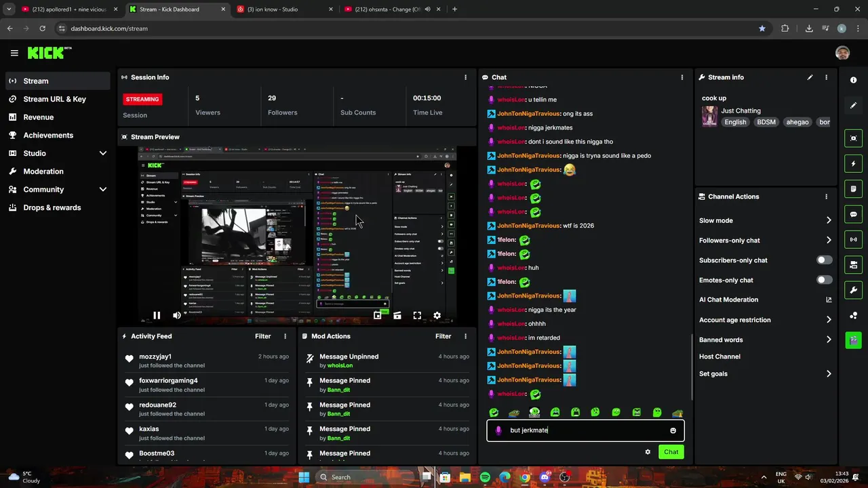Mute the stream preview volume
The height and width of the screenshot is (488, 868).
point(177,315)
